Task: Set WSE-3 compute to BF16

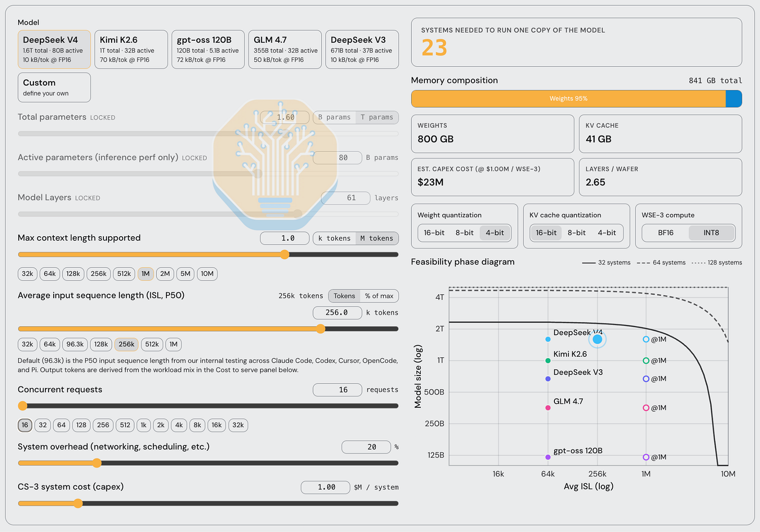Action: click(666, 233)
